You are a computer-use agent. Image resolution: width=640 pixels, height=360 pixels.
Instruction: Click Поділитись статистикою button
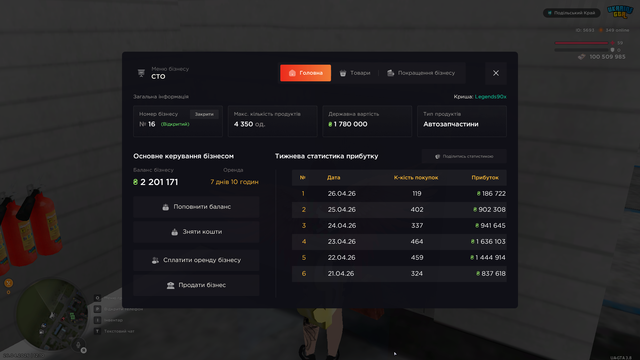pyautogui.click(x=464, y=156)
